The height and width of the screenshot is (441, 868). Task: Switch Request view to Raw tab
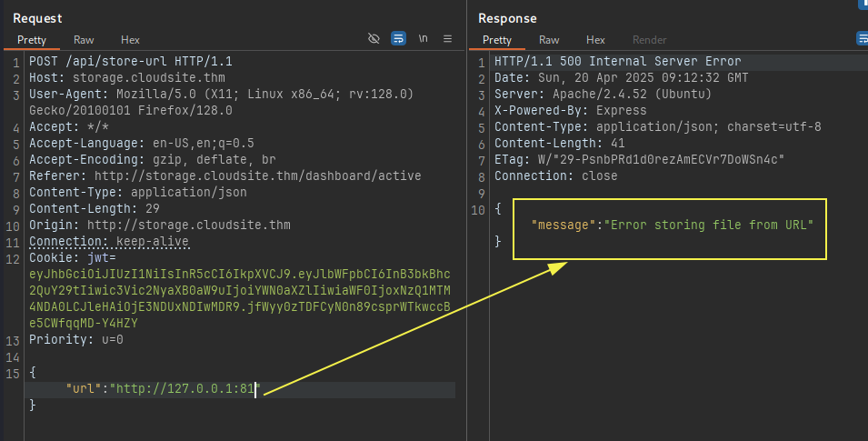tap(84, 40)
